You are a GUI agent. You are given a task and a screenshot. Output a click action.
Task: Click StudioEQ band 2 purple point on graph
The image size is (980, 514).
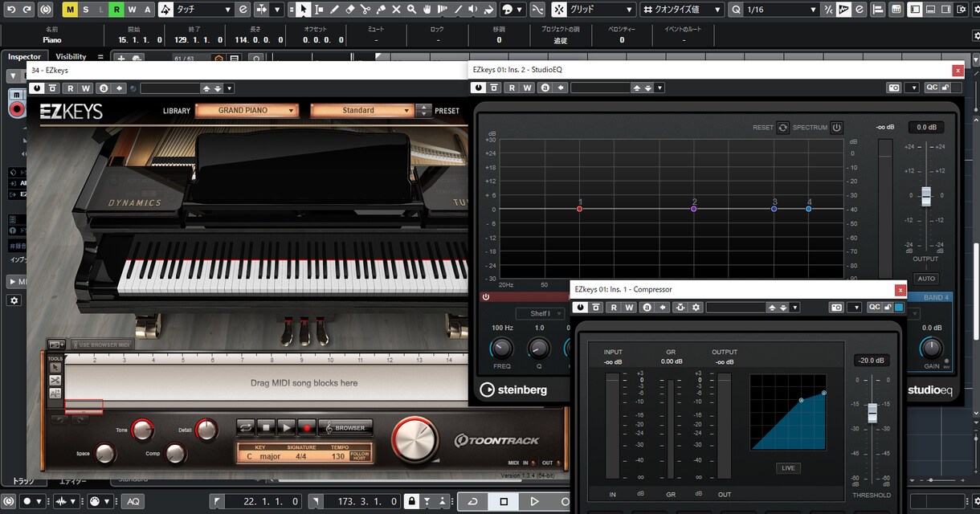pos(694,209)
